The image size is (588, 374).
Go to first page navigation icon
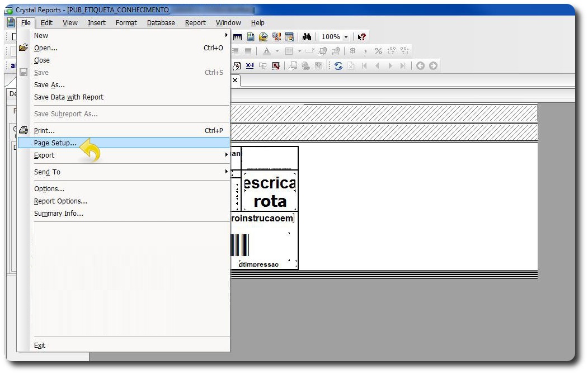tap(364, 66)
